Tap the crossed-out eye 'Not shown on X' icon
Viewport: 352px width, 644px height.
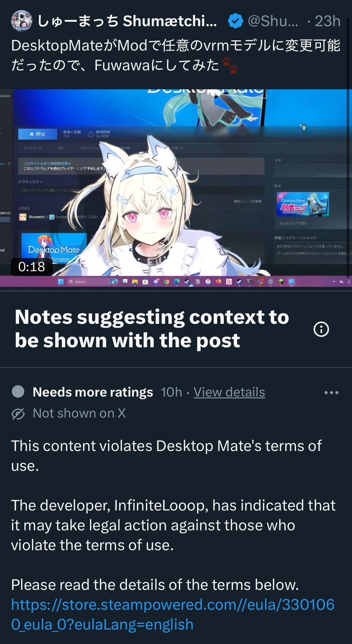[18, 414]
